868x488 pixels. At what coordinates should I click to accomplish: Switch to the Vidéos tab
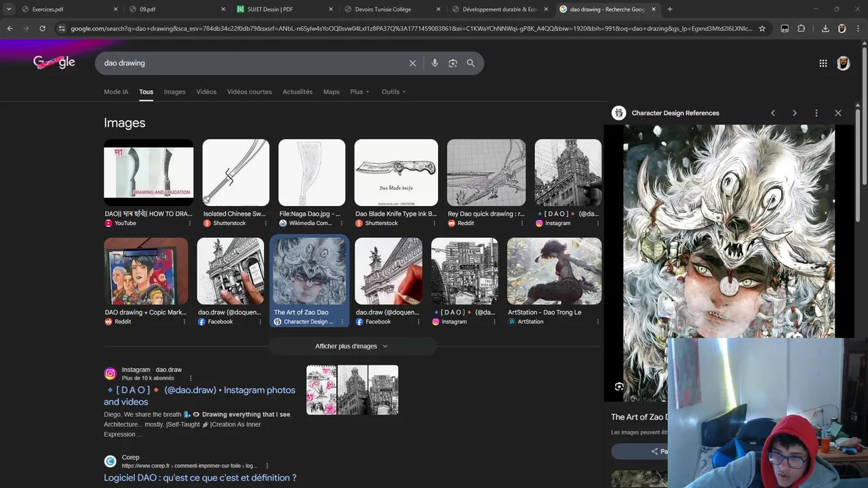tap(206, 91)
